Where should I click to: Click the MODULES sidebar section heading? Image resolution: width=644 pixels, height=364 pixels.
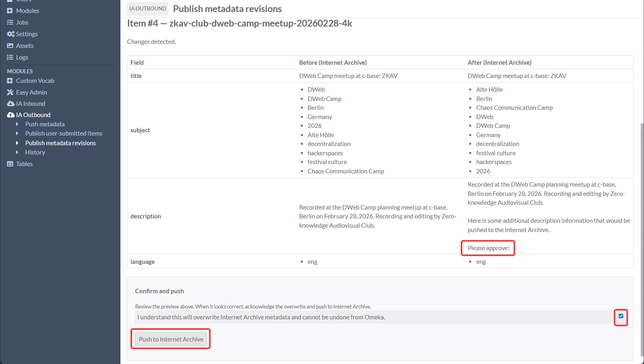20,71
